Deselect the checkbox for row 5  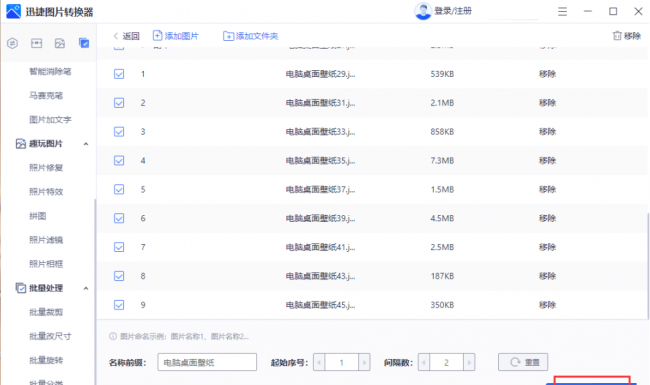(x=119, y=189)
